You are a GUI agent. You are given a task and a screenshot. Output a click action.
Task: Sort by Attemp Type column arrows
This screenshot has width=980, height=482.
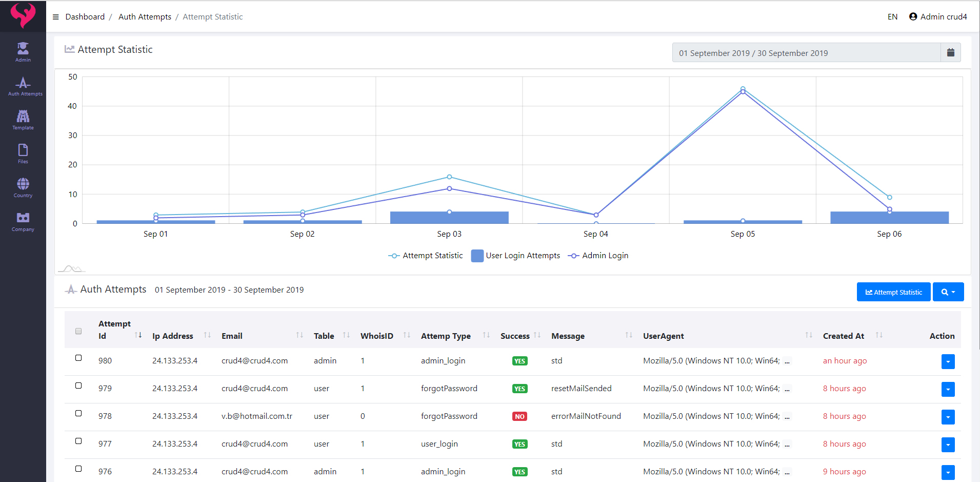click(486, 335)
